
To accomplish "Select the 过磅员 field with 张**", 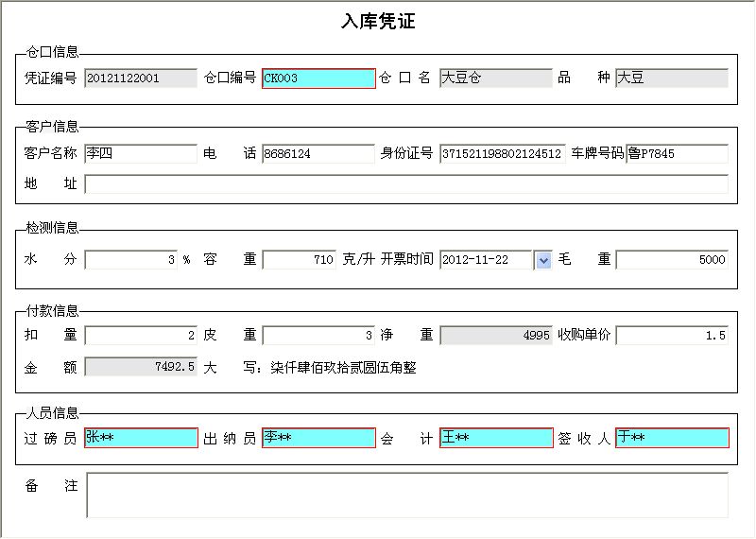I will coord(141,438).
